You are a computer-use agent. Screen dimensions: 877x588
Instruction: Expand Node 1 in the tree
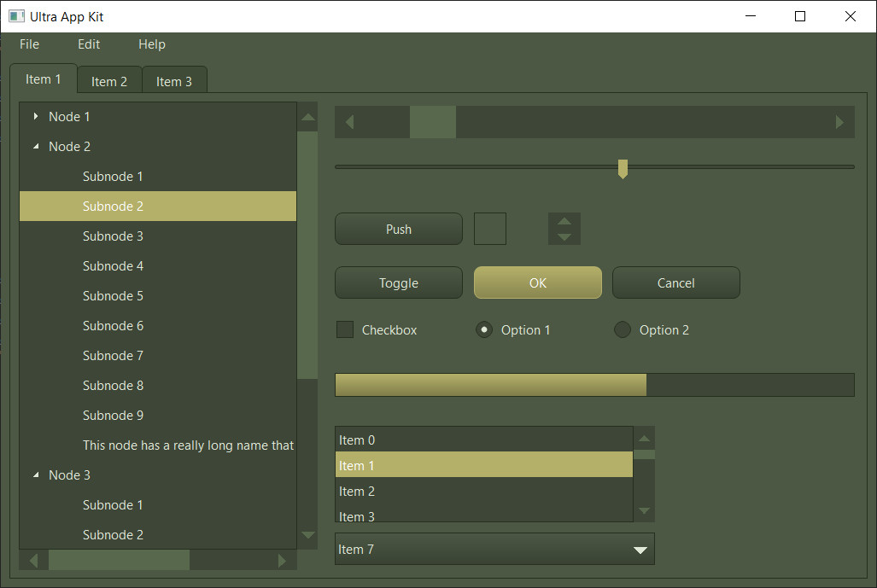35,116
